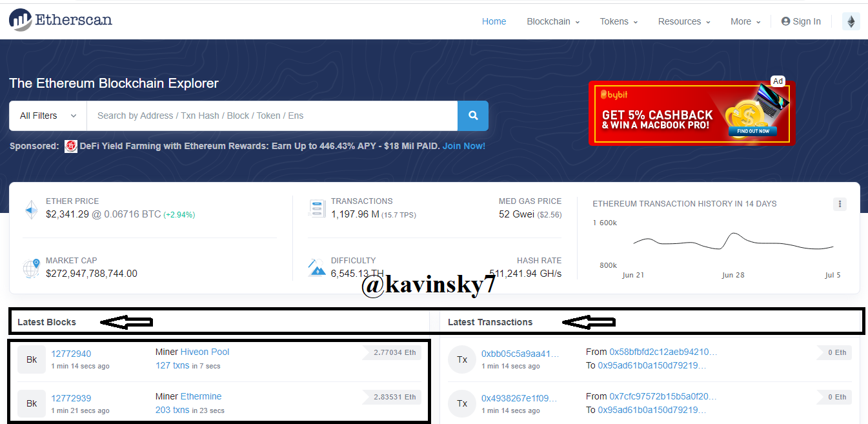Click the Latest Transactions heading
The image size is (868, 424).
(x=490, y=322)
